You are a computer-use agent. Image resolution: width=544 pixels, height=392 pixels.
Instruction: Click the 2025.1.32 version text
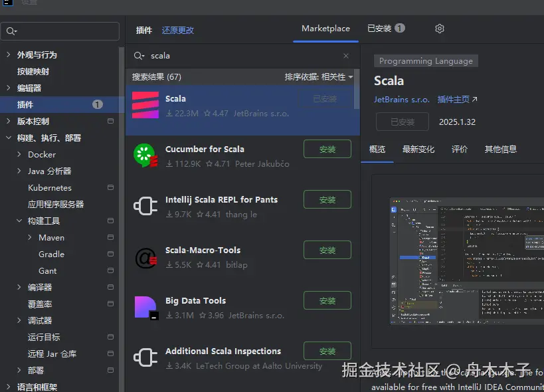(457, 122)
